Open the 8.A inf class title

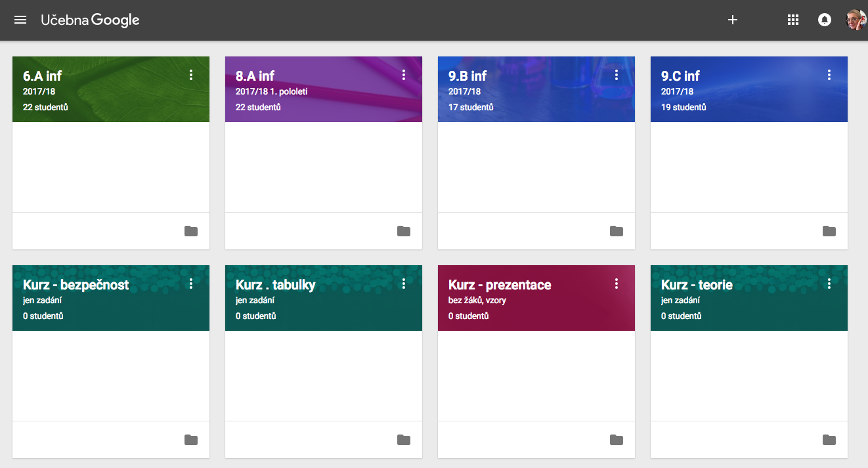tap(255, 76)
